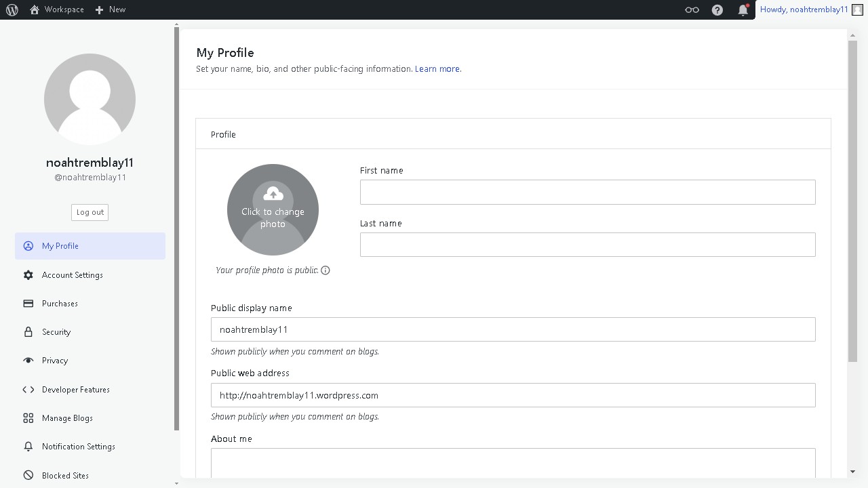Open the Privacy menu item

click(x=55, y=361)
